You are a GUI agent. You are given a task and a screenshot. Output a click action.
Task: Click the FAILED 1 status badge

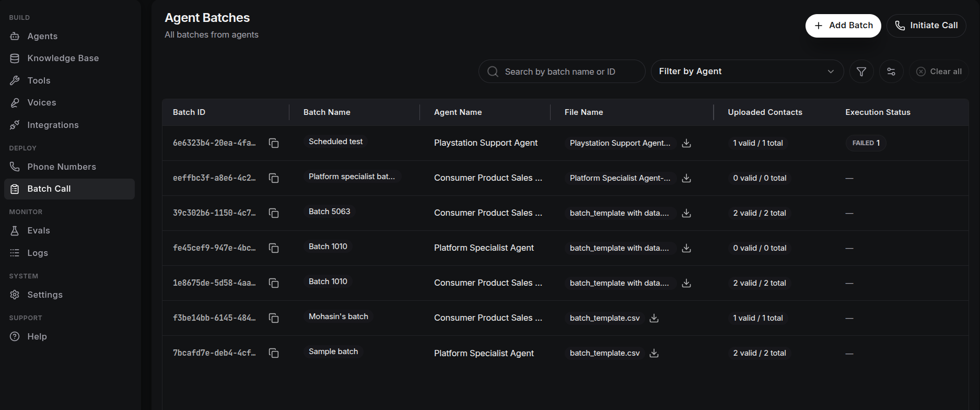866,143
